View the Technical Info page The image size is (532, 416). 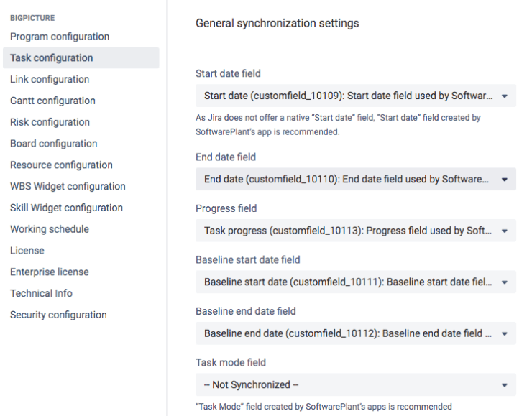point(41,293)
